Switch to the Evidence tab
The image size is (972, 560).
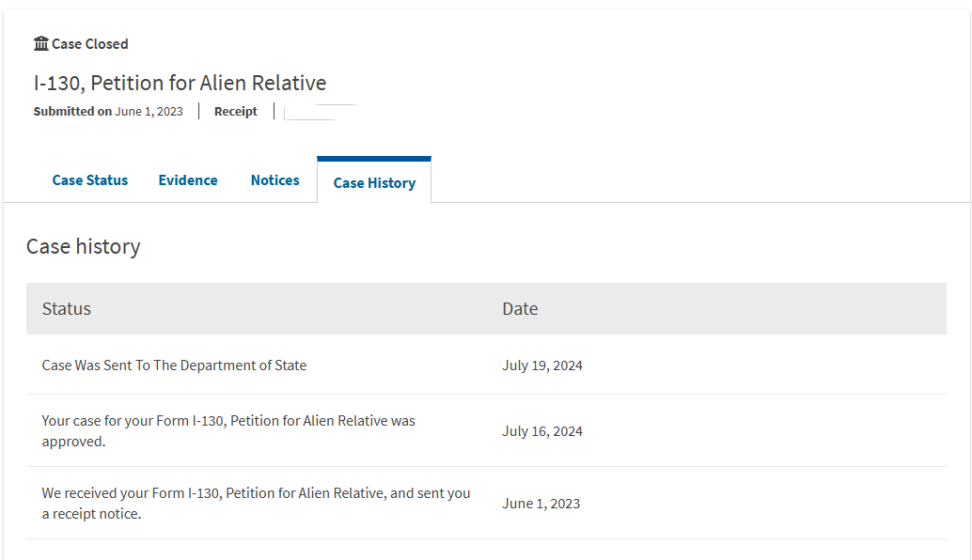[188, 180]
